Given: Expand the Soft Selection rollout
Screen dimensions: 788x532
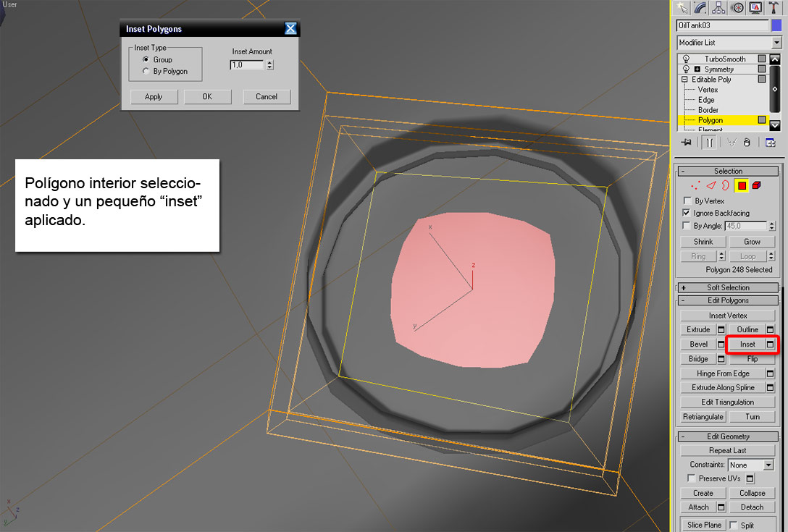Looking at the screenshot, I should [x=728, y=287].
